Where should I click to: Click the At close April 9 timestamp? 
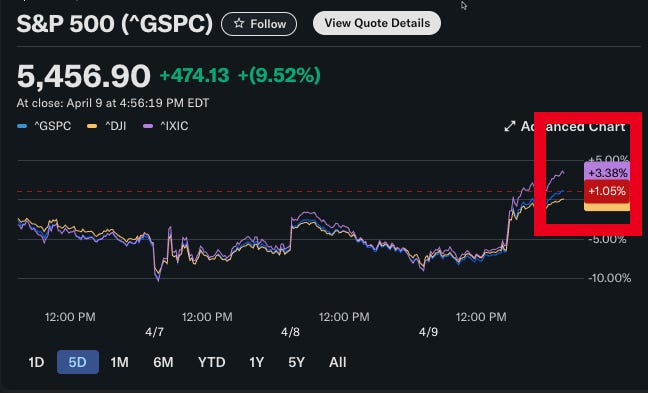[113, 103]
